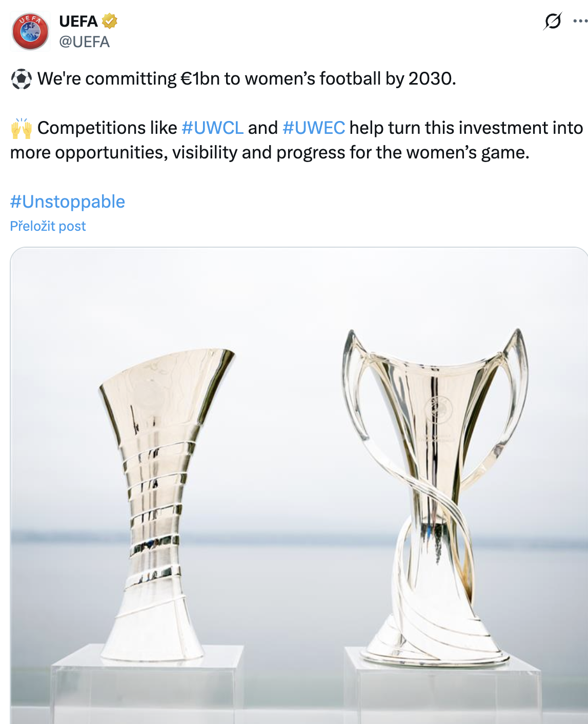
Task: Click the UEFA display name
Action: [x=78, y=21]
